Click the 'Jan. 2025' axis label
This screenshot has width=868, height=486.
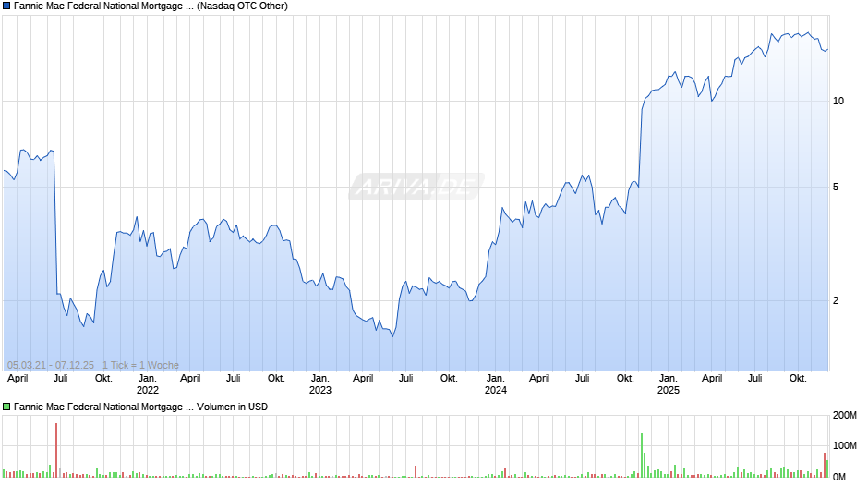click(x=669, y=384)
